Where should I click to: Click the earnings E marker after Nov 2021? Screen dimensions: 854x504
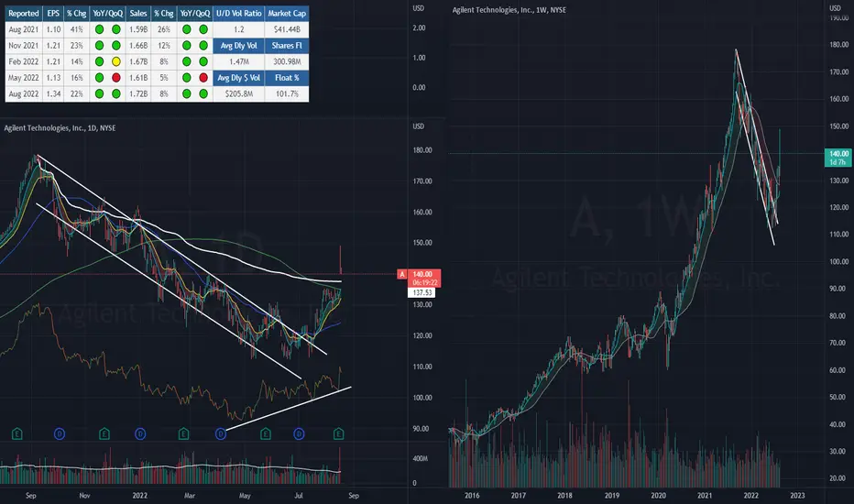pos(104,433)
